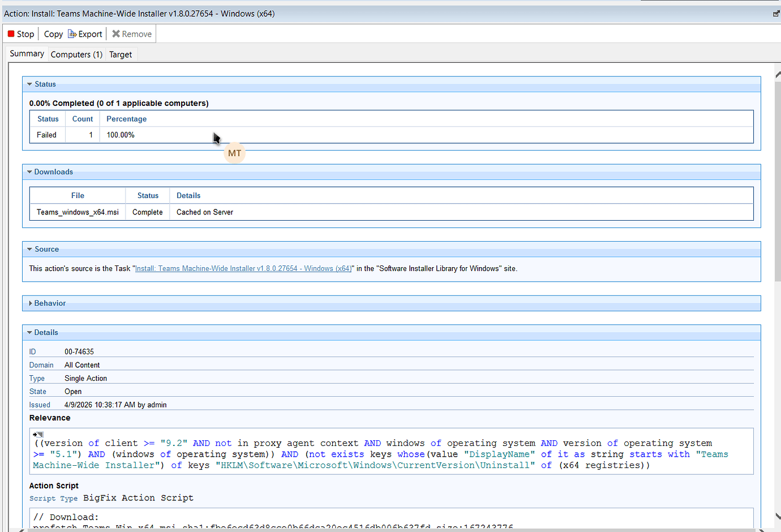The height and width of the screenshot is (532, 781).
Task: Click the "// Download:" line in action script
Action: coord(66,517)
